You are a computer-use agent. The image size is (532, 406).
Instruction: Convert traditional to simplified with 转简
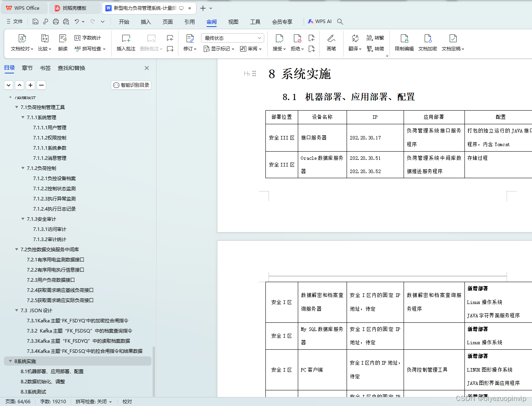click(x=375, y=49)
